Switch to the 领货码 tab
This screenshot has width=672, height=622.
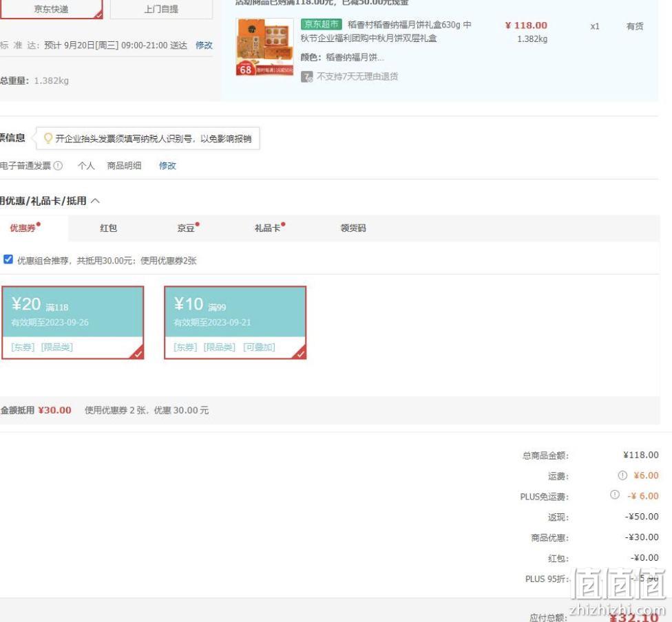tap(353, 228)
